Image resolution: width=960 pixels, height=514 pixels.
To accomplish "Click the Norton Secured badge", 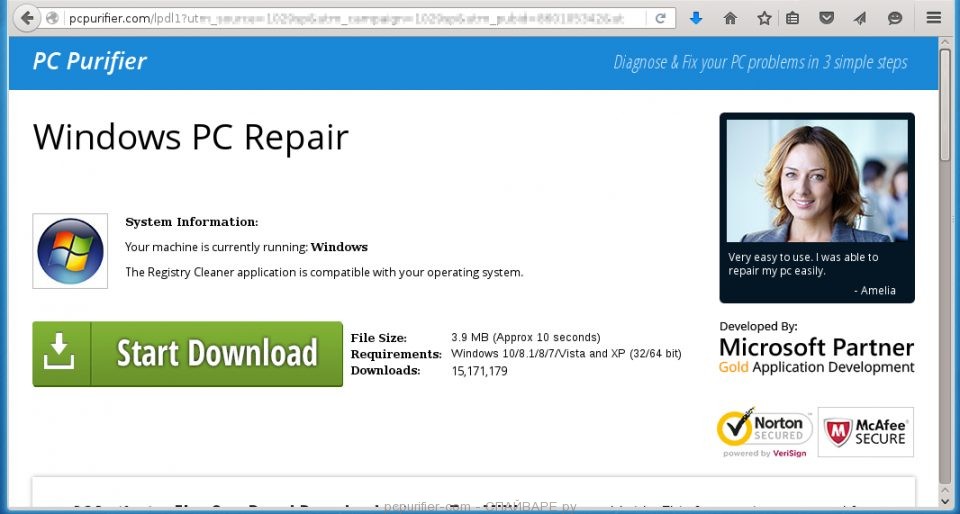I will pos(763,431).
